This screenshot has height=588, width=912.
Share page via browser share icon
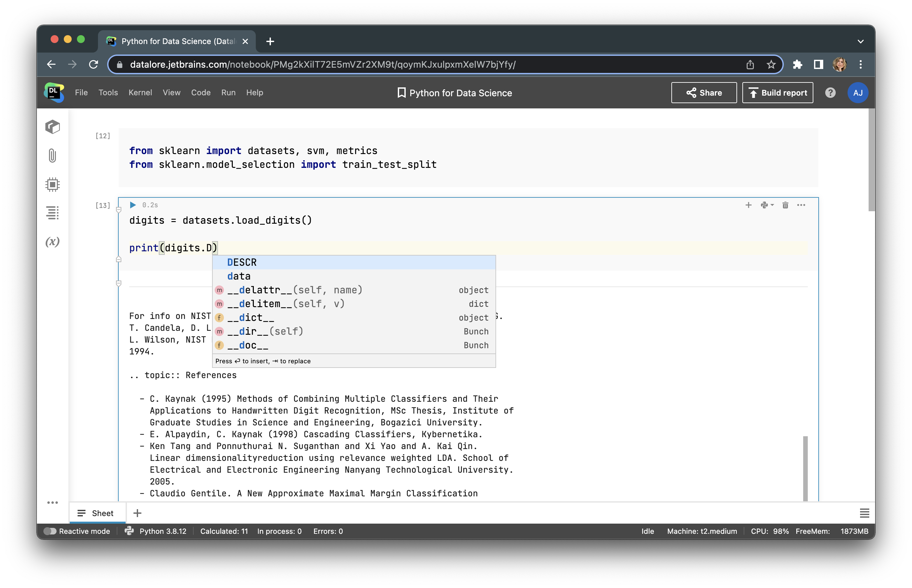[x=750, y=64]
